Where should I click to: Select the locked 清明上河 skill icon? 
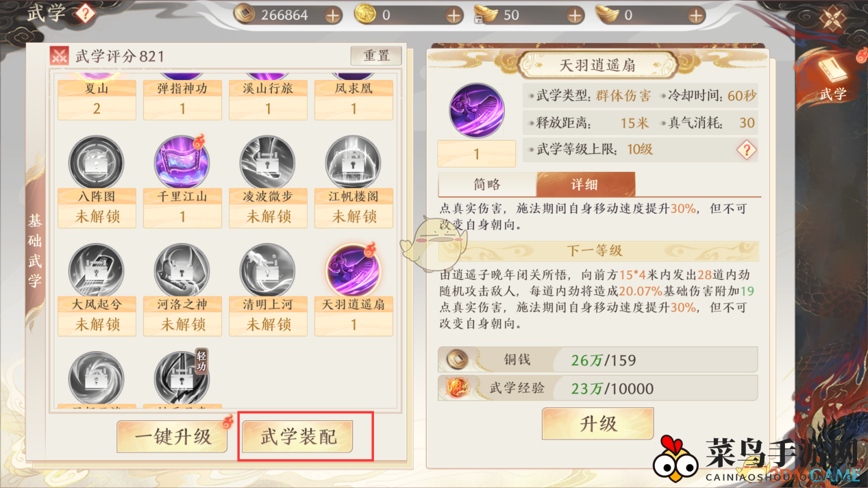pos(268,270)
